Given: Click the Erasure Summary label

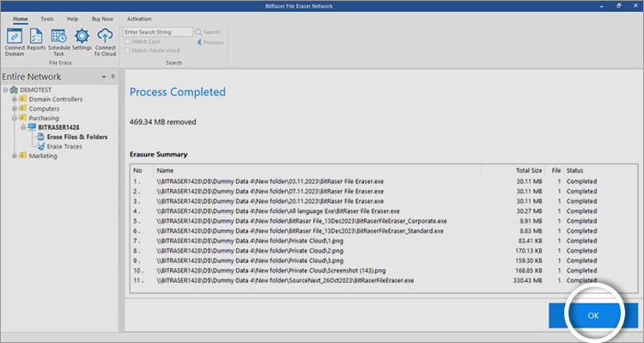Looking at the screenshot, I should pyautogui.click(x=159, y=154).
